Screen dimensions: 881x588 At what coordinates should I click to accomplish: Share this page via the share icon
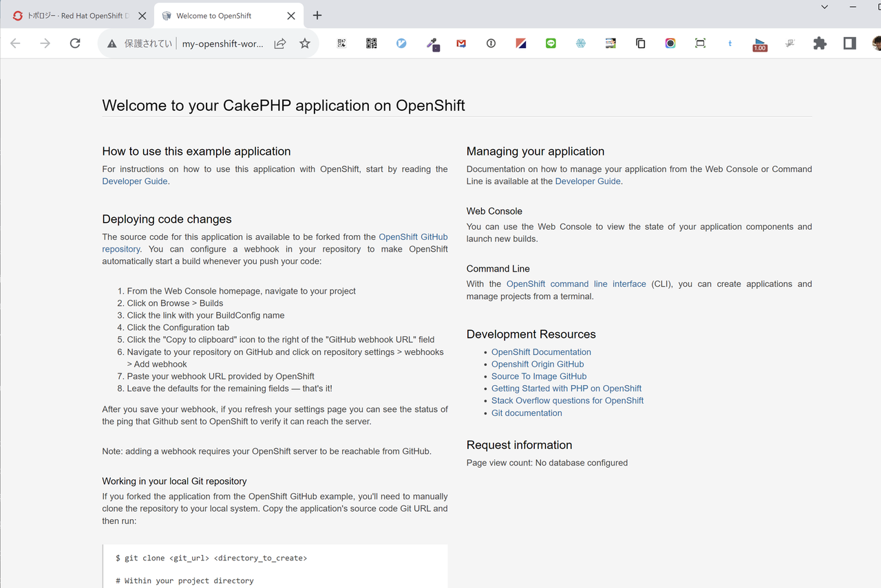(280, 43)
